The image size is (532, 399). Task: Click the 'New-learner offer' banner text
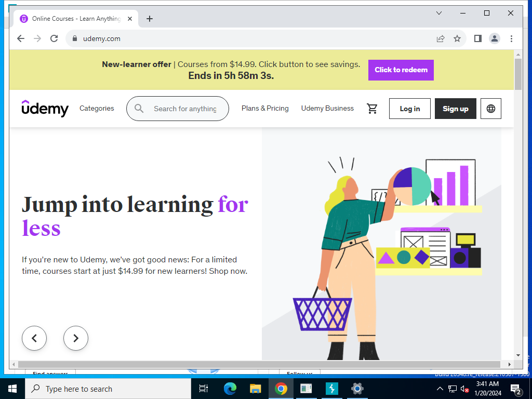137,64
